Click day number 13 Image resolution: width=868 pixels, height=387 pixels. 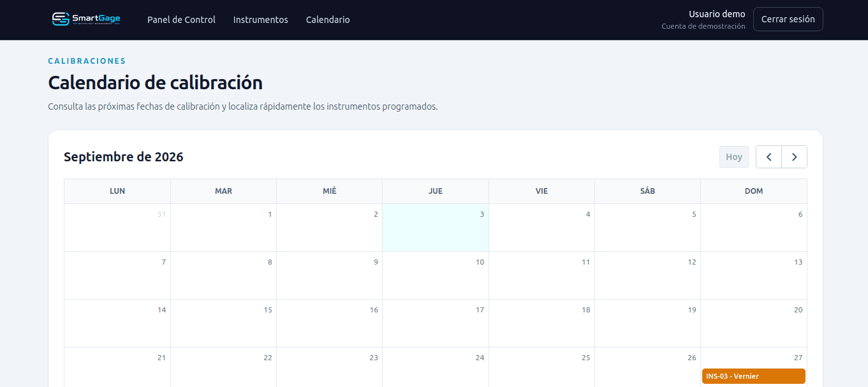point(798,262)
